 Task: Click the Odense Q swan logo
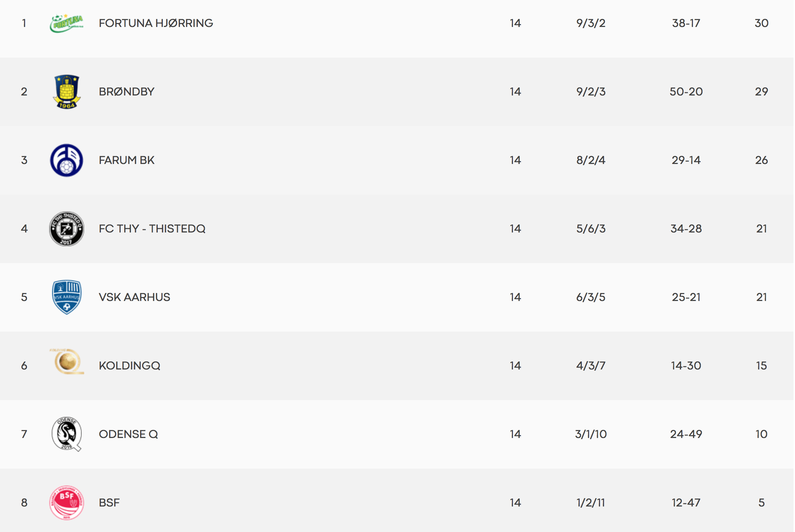(x=67, y=434)
